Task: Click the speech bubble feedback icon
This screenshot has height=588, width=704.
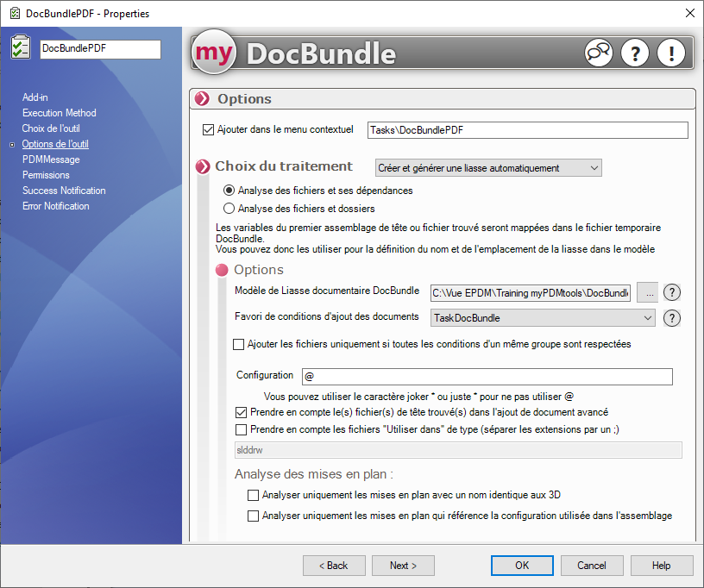Action: click(598, 53)
